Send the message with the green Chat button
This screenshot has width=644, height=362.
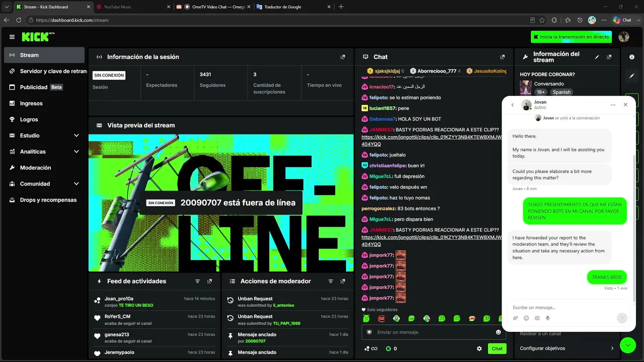point(497,348)
